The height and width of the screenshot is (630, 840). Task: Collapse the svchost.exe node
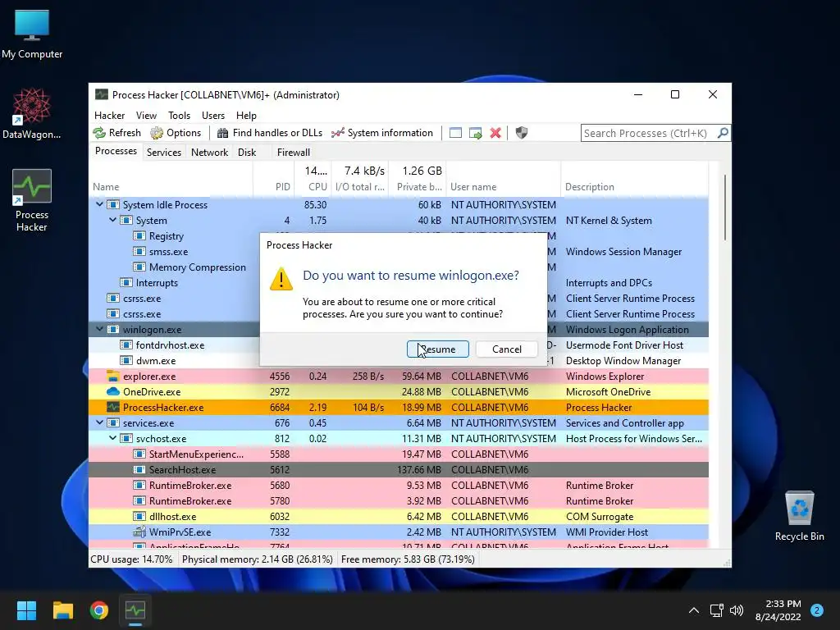(x=112, y=438)
